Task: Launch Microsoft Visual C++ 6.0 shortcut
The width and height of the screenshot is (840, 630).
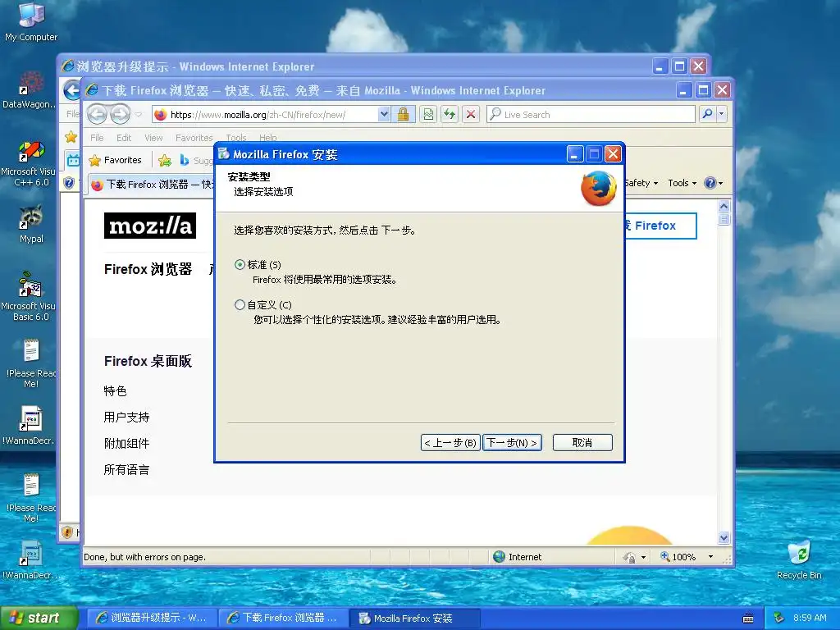Action: pos(30,163)
